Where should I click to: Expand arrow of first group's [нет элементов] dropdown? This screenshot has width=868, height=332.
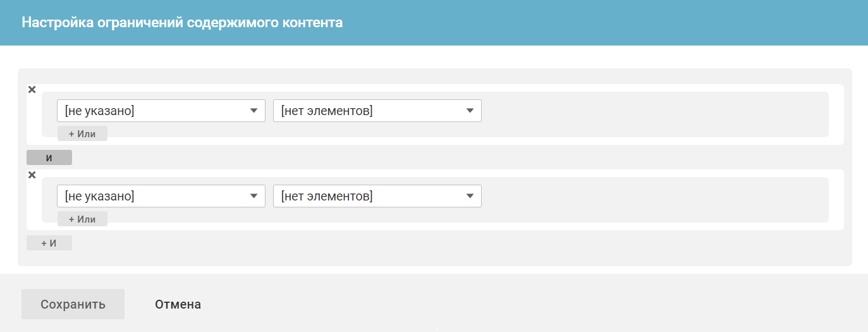pos(470,111)
